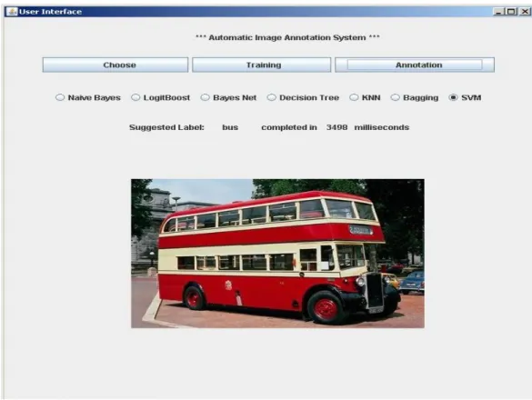Click the Choose button
This screenshot has height=400, width=532.
pos(115,65)
